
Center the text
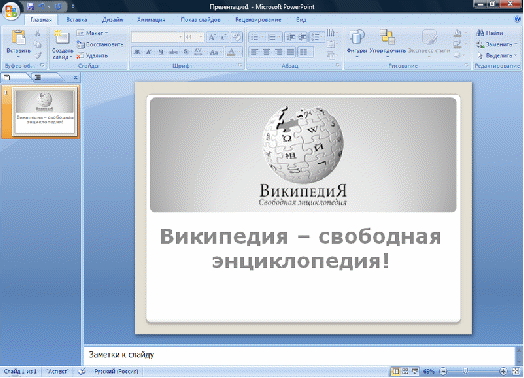point(266,52)
